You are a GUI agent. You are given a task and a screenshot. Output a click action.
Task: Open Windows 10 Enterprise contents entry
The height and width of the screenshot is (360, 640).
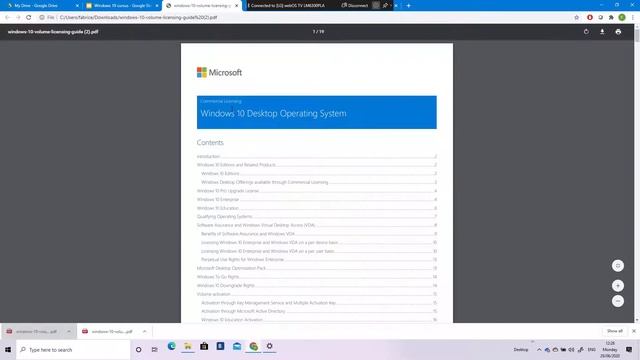[316, 200]
